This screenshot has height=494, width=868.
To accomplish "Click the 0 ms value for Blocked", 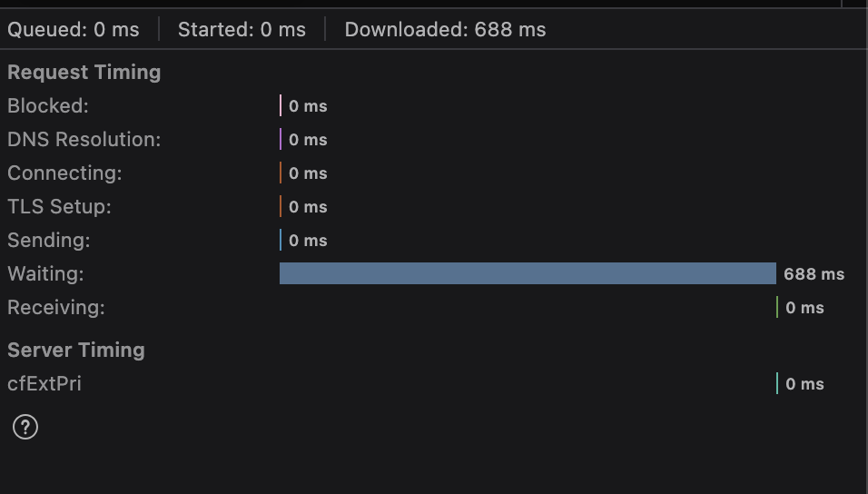I will pos(308,106).
